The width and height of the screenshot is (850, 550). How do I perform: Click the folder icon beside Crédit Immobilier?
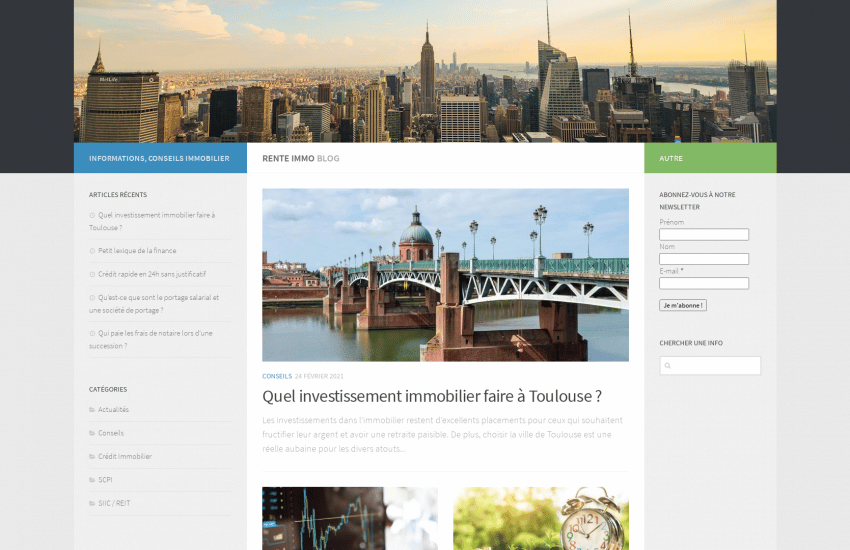(92, 456)
